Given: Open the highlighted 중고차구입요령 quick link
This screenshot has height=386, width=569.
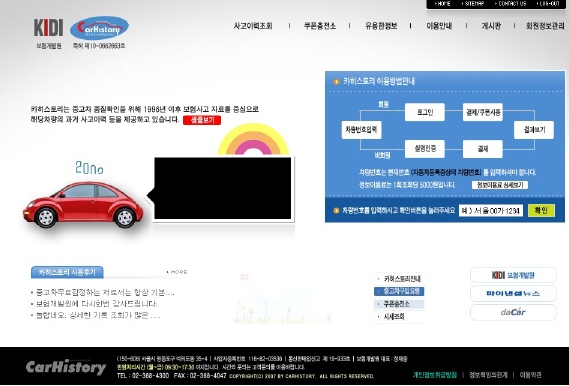Looking at the screenshot, I should pyautogui.click(x=399, y=291).
